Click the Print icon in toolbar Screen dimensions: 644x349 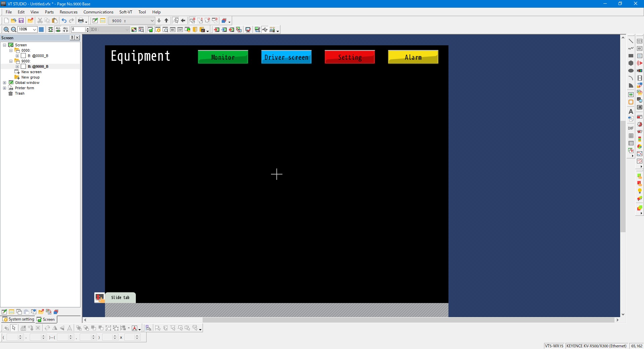(x=80, y=21)
